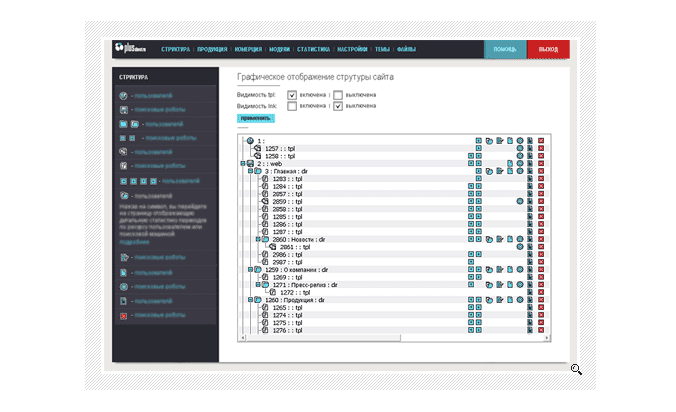This screenshot has height=412, width=676.
Task: Select tree row 1287 : : tpl
Action: tap(288, 232)
